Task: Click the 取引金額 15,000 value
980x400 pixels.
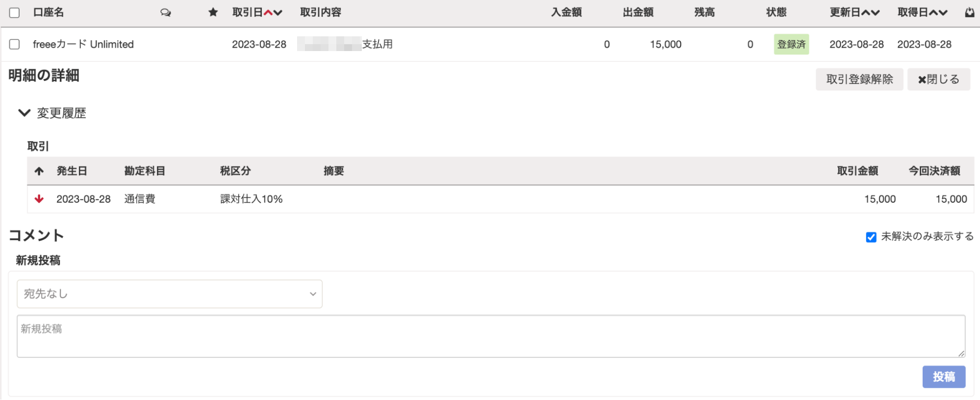Action: (880, 199)
